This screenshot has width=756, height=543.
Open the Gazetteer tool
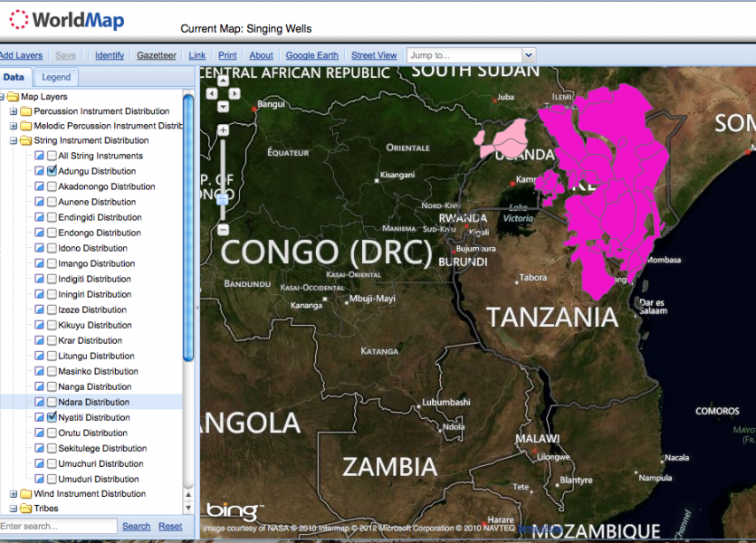[157, 55]
